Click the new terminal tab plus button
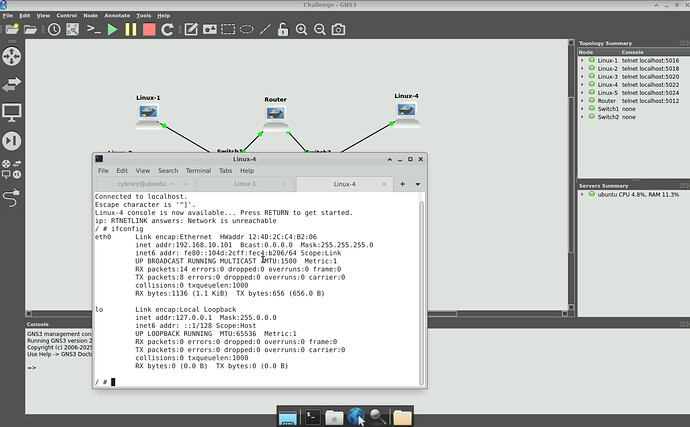Screen dimensions: 690x427 [x=402, y=184]
